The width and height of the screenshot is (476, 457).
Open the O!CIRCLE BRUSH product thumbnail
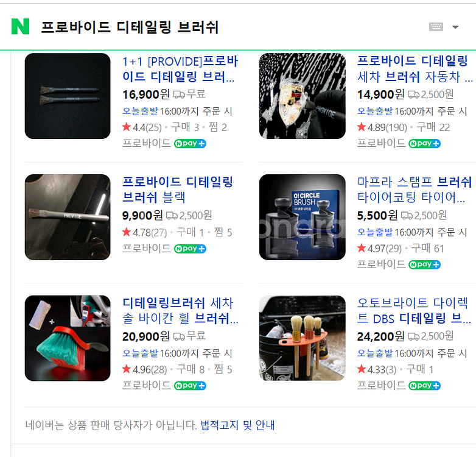[303, 217]
